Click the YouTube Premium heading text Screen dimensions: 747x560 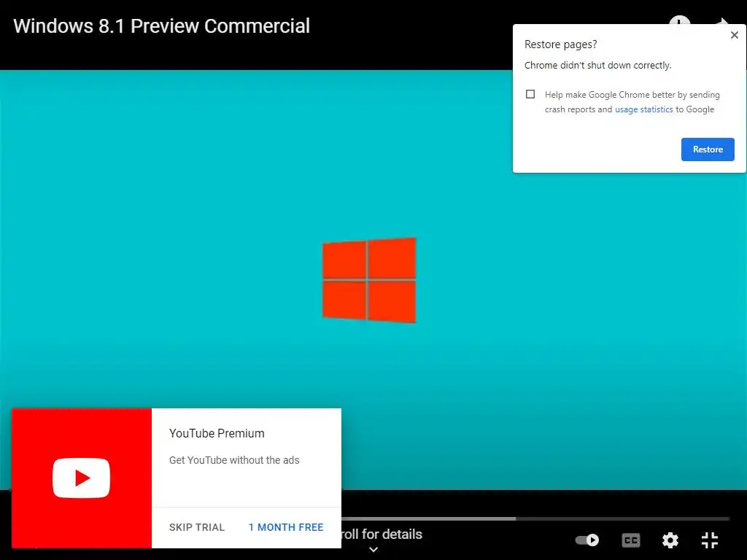click(217, 433)
